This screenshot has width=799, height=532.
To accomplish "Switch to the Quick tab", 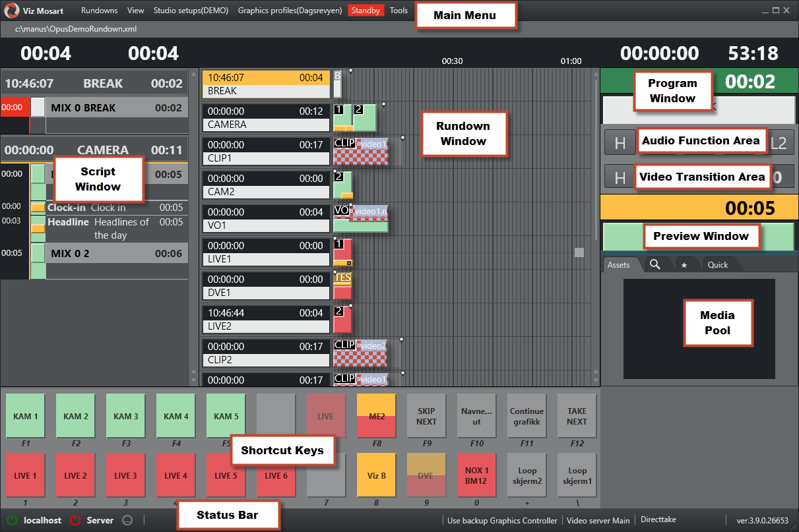I will coord(718,265).
